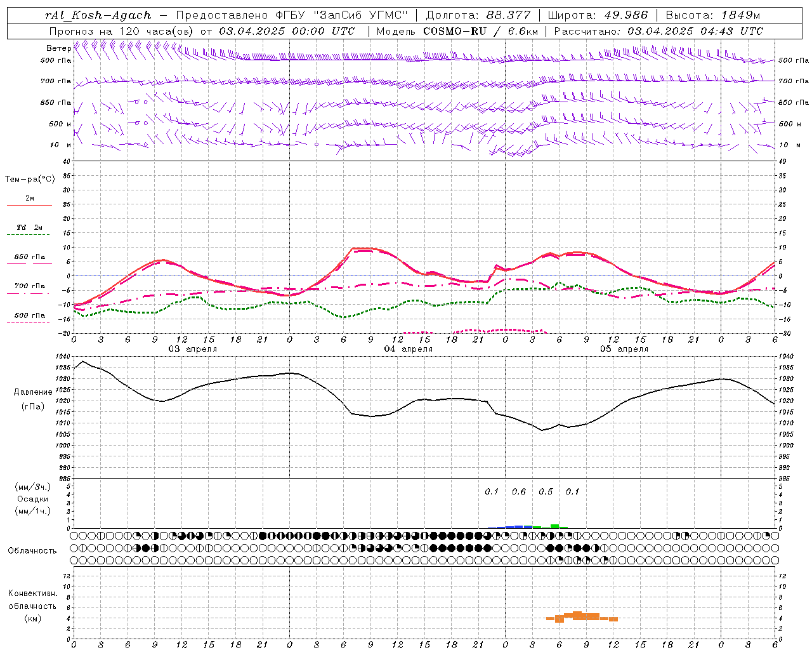Click the (гПа) unit label under Давление
The height and width of the screenshot is (650, 812).
[x=33, y=407]
